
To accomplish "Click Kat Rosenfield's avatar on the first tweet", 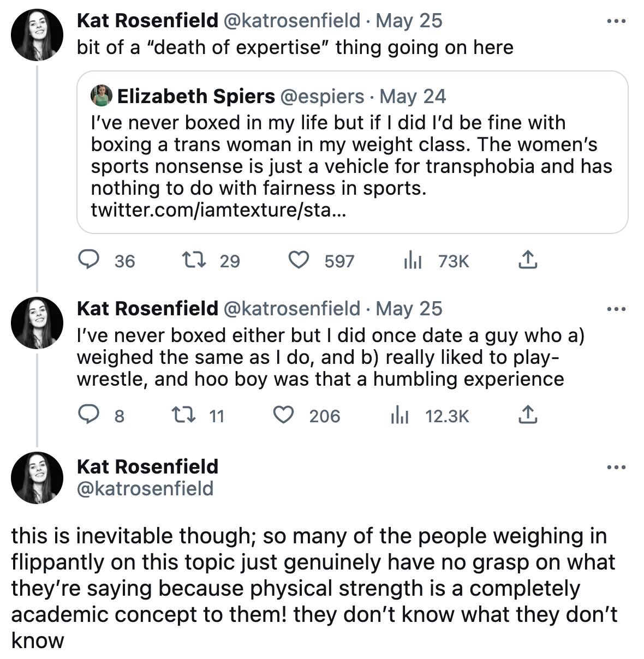I will point(37,34).
